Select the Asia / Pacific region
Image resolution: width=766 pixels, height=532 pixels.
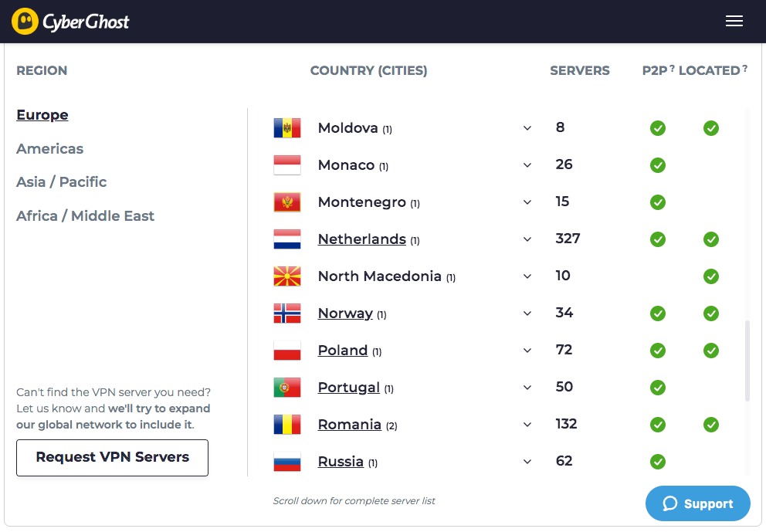(62, 181)
